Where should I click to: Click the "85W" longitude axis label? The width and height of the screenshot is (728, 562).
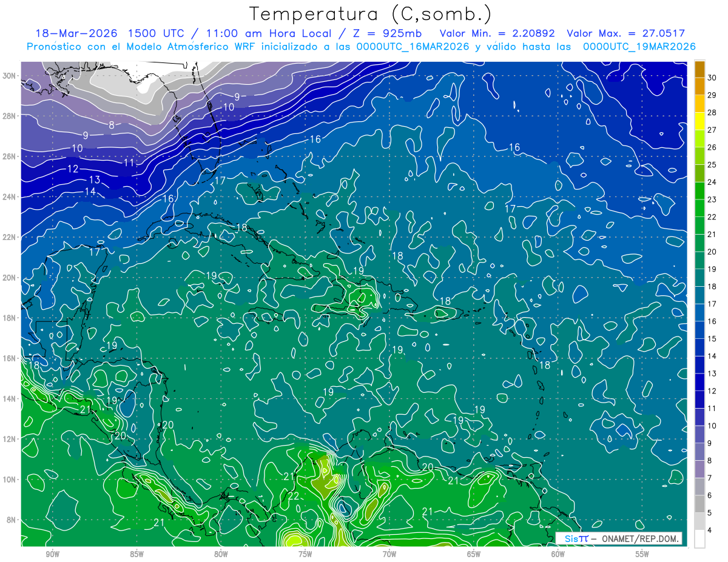[136, 554]
